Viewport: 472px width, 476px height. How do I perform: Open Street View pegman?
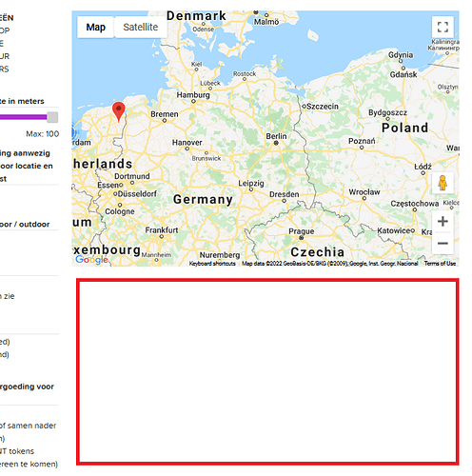(x=442, y=183)
